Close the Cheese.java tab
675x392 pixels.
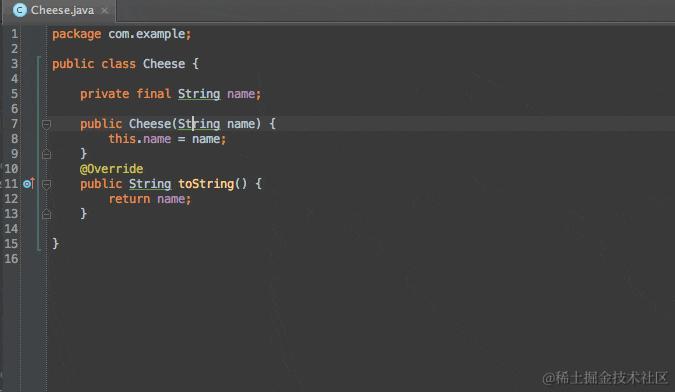[105, 10]
